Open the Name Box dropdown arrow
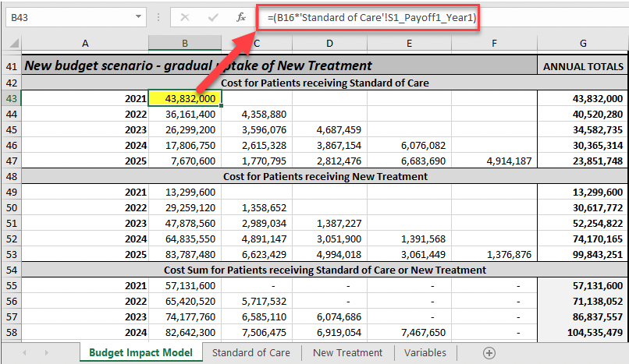 [x=138, y=17]
